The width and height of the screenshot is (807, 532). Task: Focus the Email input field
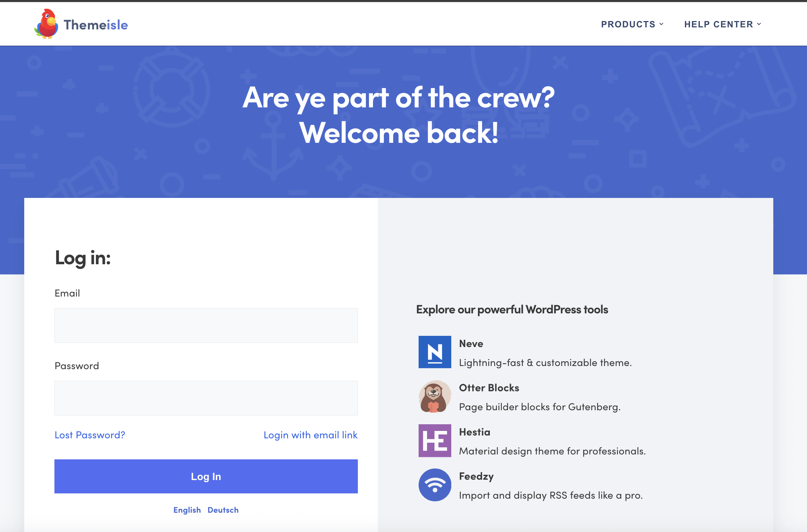pos(206,325)
